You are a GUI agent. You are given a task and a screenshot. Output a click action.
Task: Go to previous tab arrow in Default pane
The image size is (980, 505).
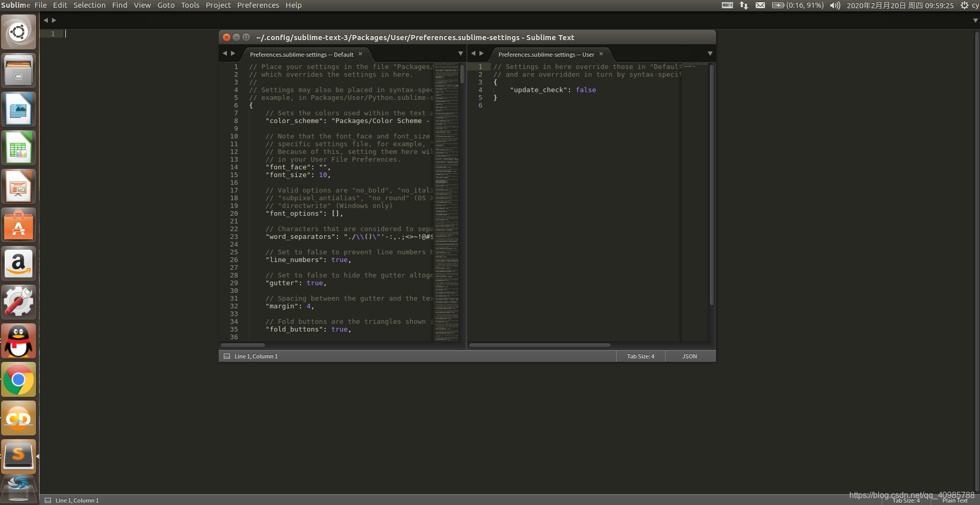pyautogui.click(x=225, y=54)
